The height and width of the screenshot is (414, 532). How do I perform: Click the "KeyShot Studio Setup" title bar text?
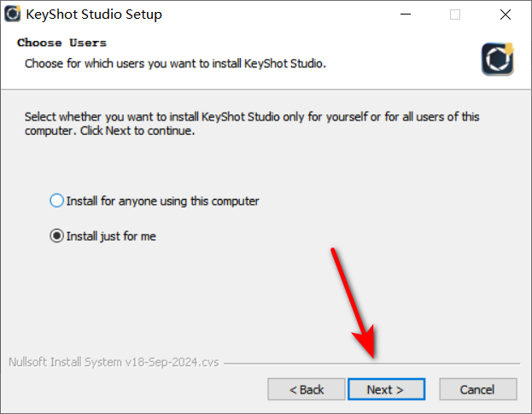pos(94,15)
